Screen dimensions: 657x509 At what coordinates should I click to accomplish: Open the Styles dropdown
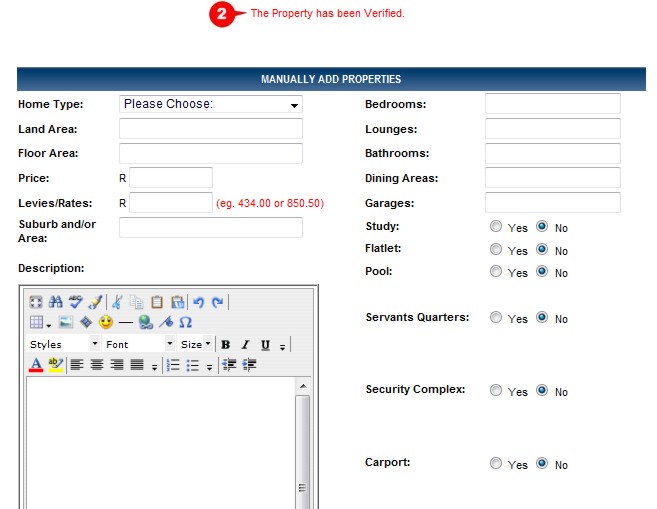[x=63, y=344]
